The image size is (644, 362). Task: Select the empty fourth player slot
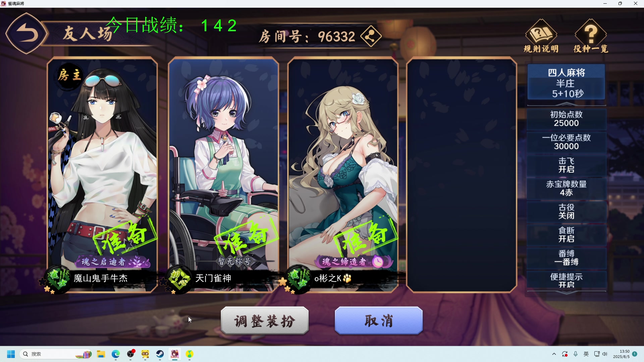tap(462, 175)
